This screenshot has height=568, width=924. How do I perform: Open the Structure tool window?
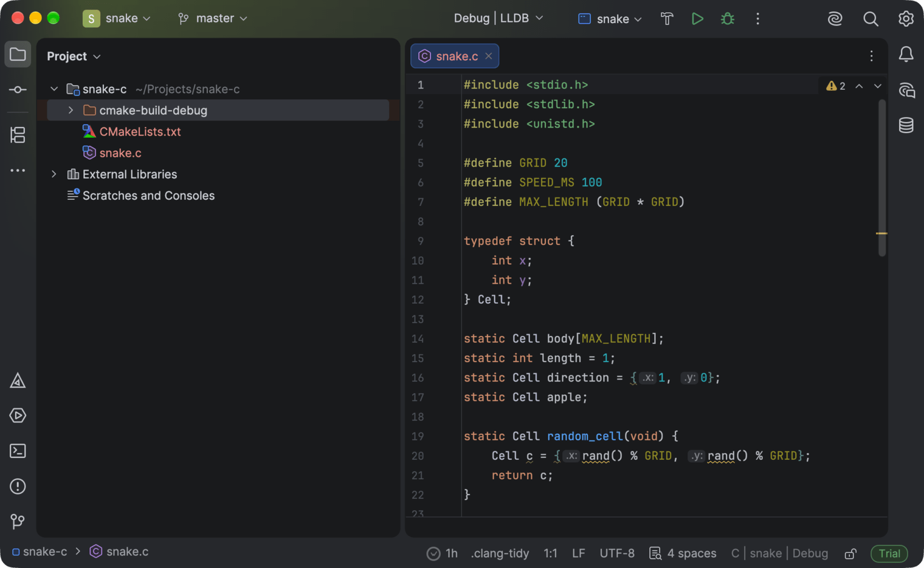(18, 135)
